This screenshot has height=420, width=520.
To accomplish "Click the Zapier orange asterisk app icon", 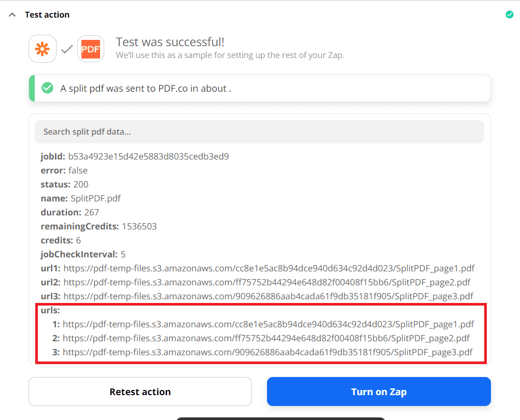I will pyautogui.click(x=42, y=49).
